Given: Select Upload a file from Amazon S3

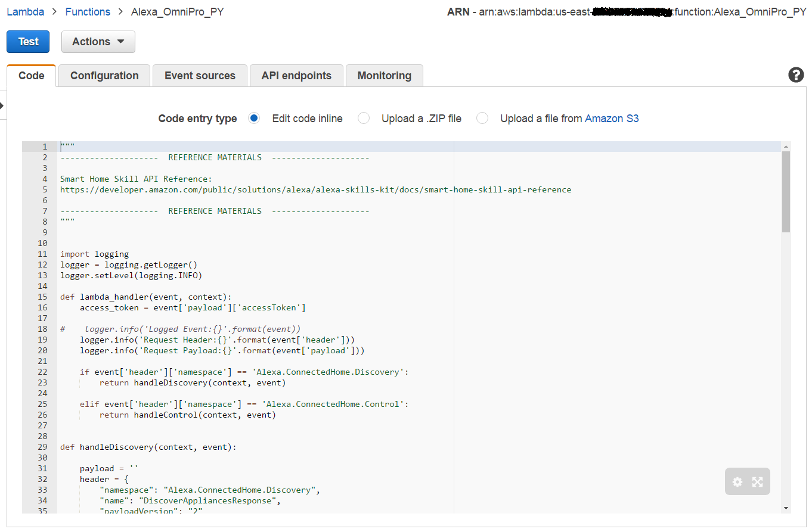Looking at the screenshot, I should (x=482, y=118).
